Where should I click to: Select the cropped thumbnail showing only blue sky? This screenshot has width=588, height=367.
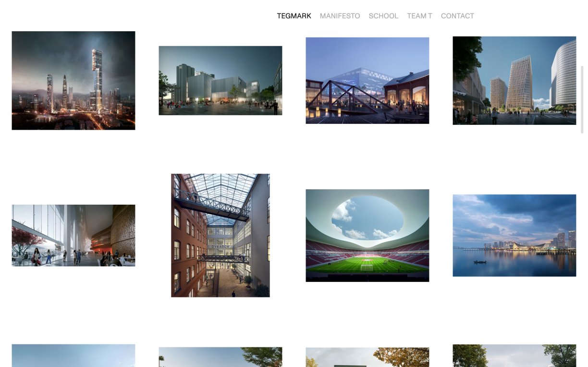coord(73,356)
